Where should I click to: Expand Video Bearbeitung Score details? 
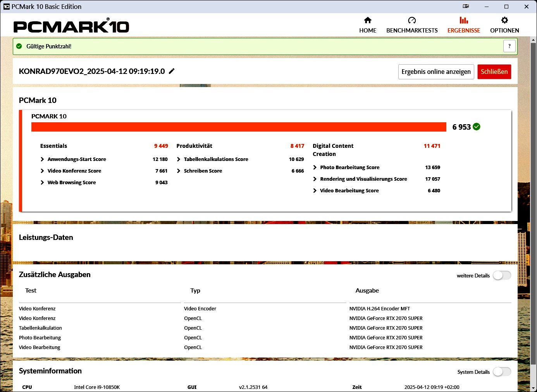pos(315,190)
